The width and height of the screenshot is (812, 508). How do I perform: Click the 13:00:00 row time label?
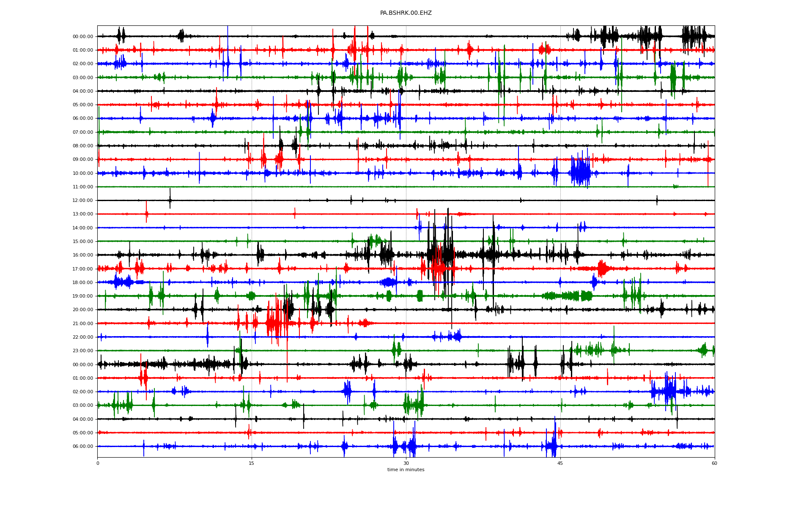[83, 214]
